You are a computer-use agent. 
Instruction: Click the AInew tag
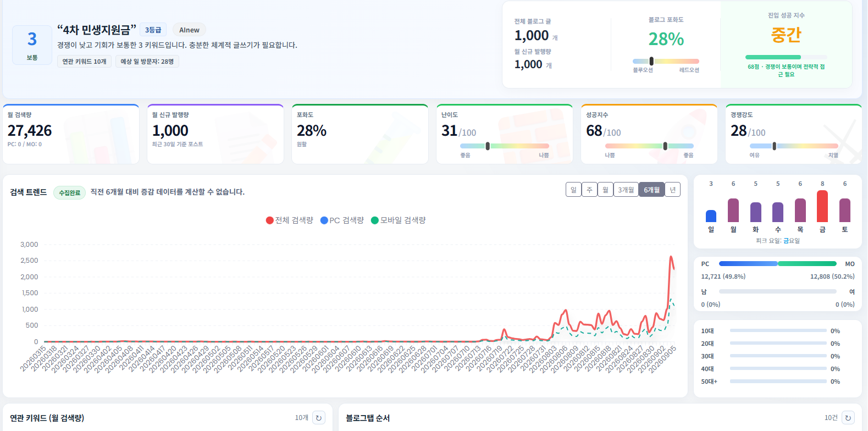click(189, 30)
